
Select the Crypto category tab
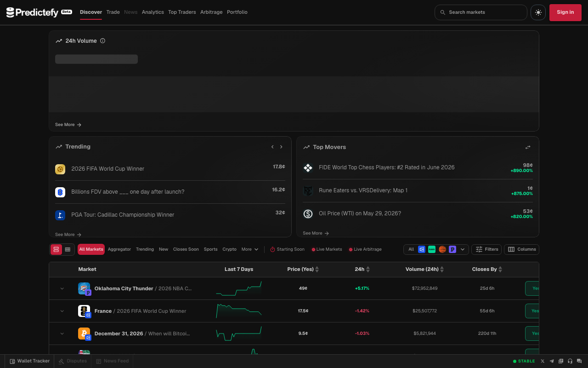pos(230,249)
